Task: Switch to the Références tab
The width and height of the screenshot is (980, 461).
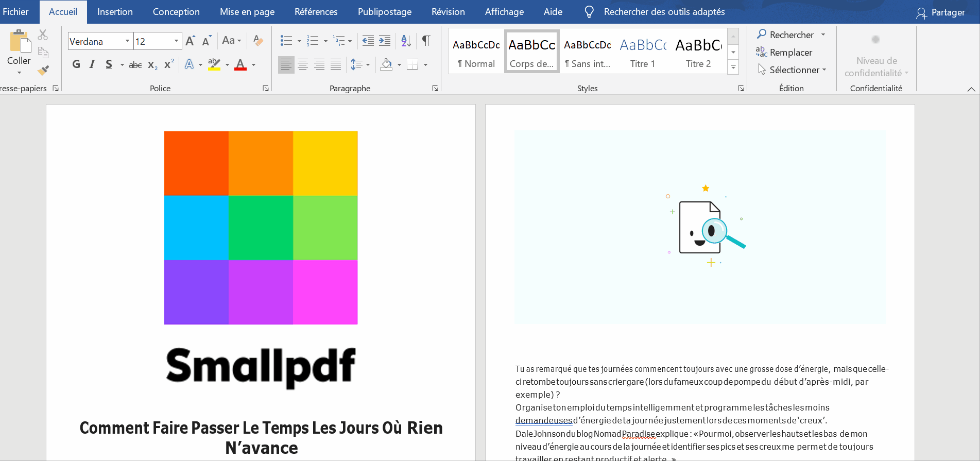Action: point(316,12)
